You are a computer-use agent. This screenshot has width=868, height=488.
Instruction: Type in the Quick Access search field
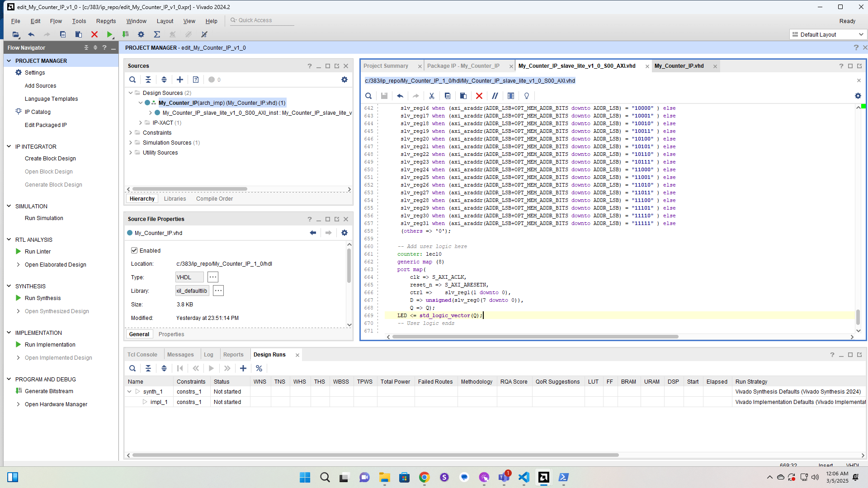pyautogui.click(x=262, y=20)
